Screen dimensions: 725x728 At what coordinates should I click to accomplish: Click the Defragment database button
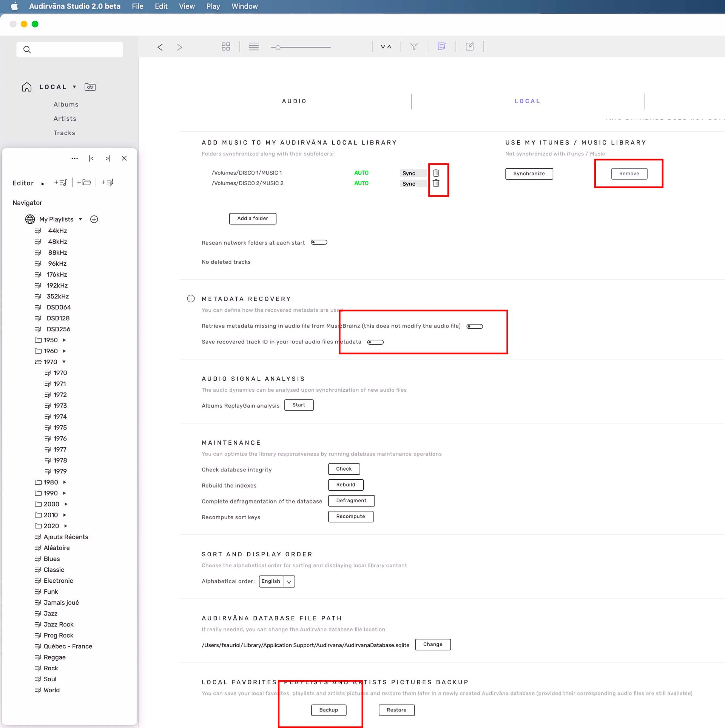(x=351, y=501)
